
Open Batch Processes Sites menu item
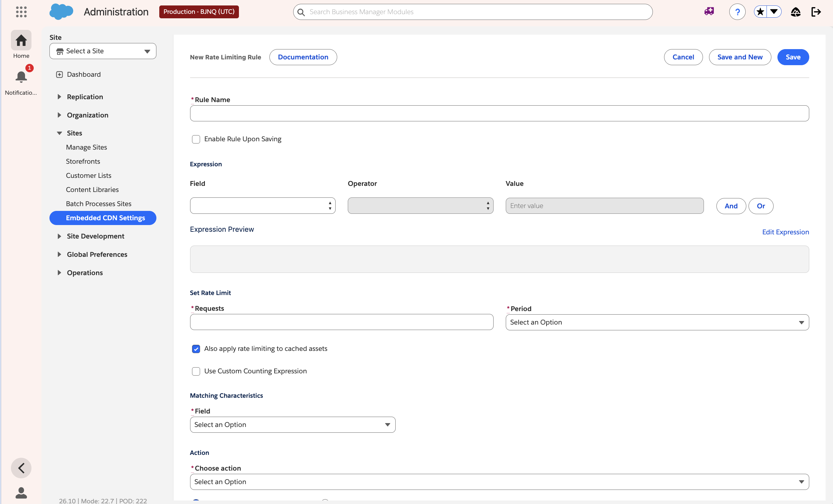99,204
